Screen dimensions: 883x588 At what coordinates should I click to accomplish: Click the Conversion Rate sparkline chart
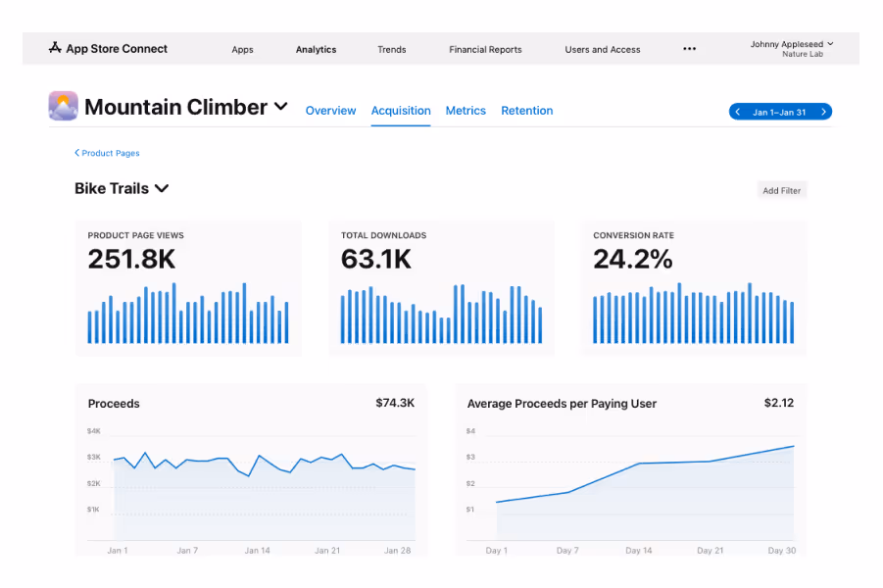pos(691,309)
